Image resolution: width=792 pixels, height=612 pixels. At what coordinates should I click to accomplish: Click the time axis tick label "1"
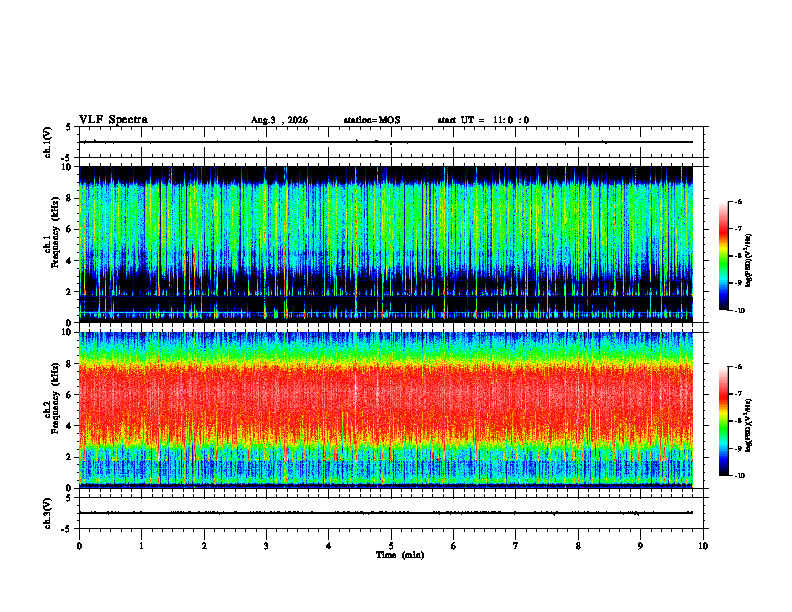click(x=141, y=546)
